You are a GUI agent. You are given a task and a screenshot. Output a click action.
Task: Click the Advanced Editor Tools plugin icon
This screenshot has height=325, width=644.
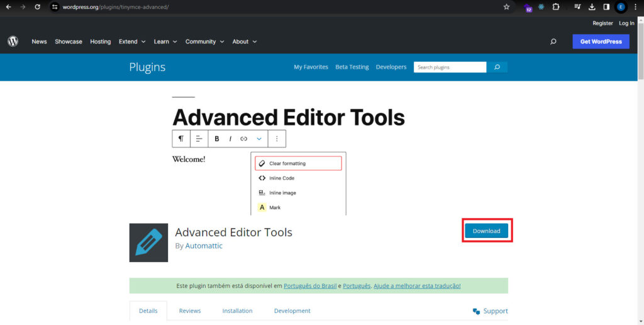(148, 242)
